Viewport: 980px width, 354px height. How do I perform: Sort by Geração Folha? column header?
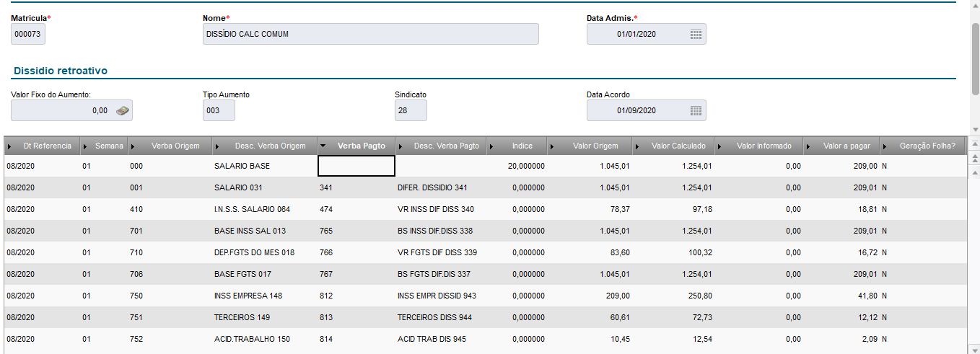[922, 146]
